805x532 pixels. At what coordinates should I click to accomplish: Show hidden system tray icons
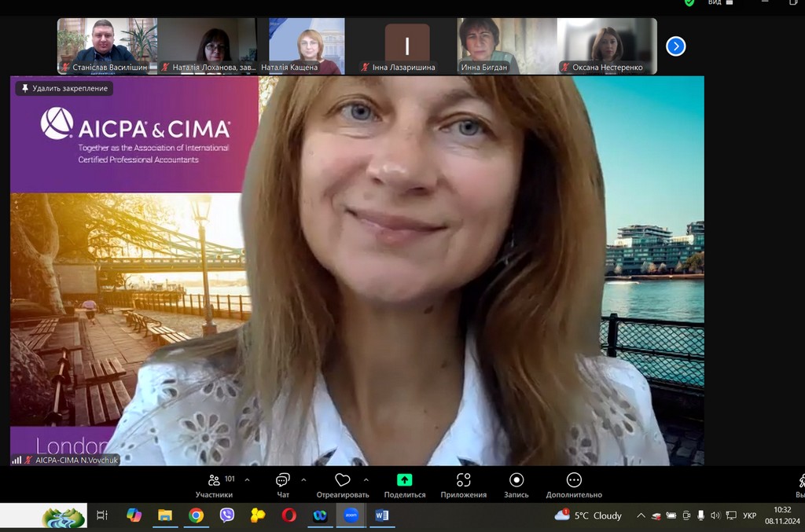pyautogui.click(x=641, y=515)
